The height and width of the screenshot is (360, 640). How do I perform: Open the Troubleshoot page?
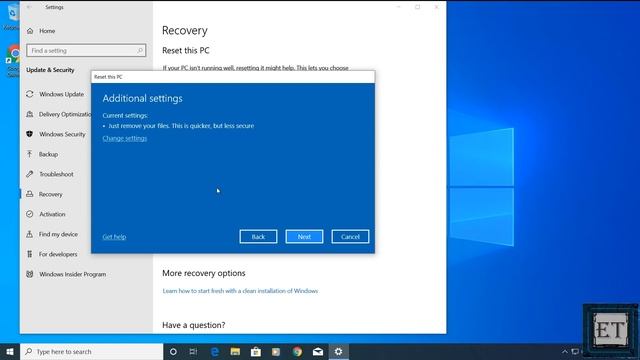56,174
